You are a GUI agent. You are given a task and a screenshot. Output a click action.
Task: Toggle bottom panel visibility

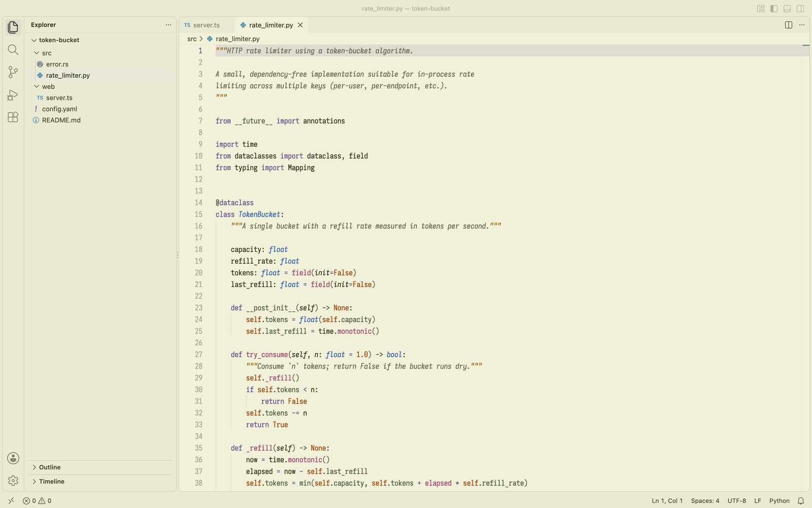pos(787,9)
